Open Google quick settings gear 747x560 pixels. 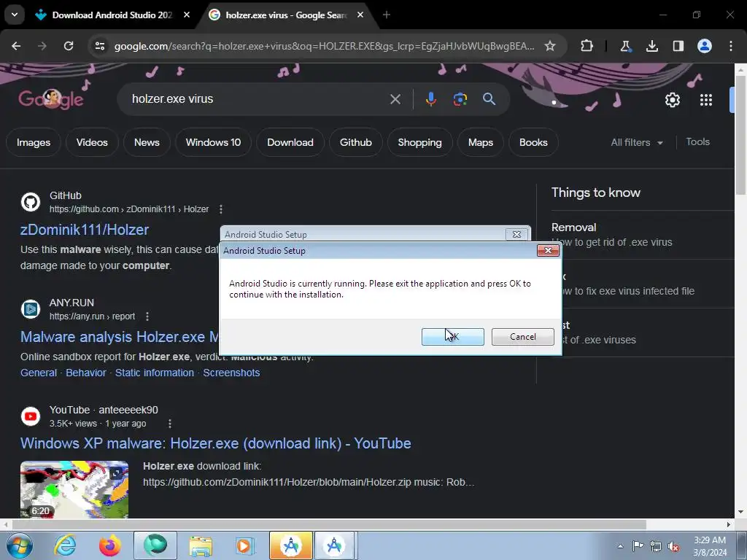point(672,100)
